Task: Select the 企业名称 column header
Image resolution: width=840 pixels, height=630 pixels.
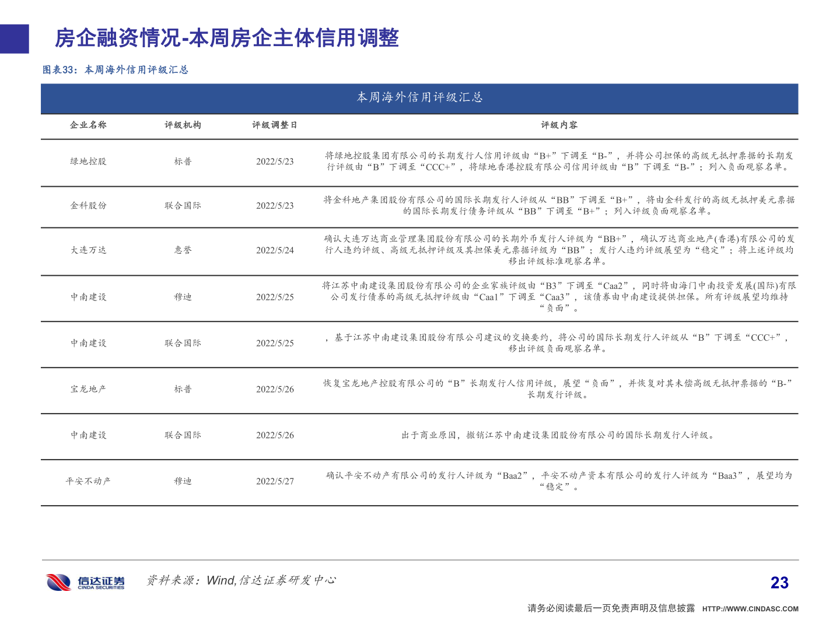Action: coord(88,125)
